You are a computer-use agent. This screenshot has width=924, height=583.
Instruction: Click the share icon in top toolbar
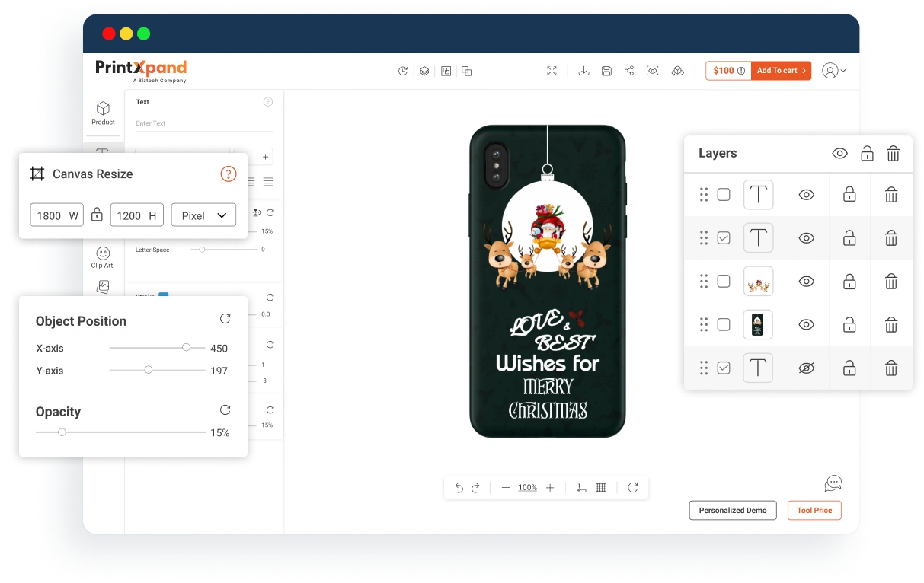coord(629,71)
